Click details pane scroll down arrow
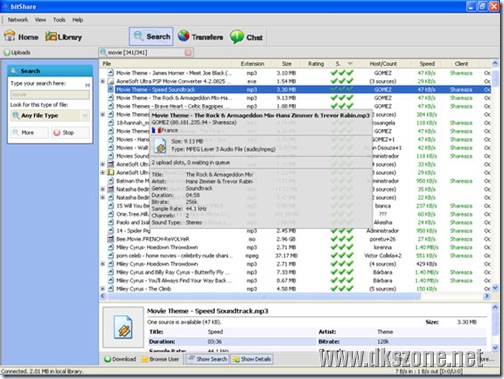The image size is (504, 379). (495, 347)
